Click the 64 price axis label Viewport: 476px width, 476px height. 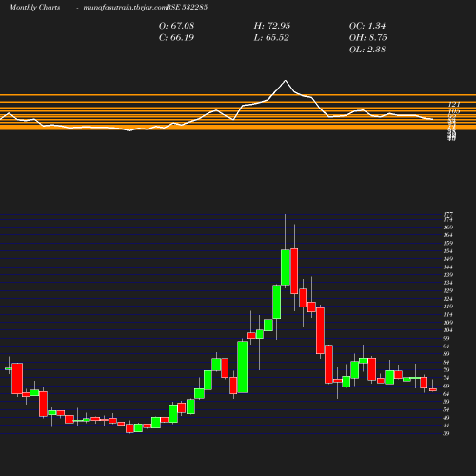point(446,394)
